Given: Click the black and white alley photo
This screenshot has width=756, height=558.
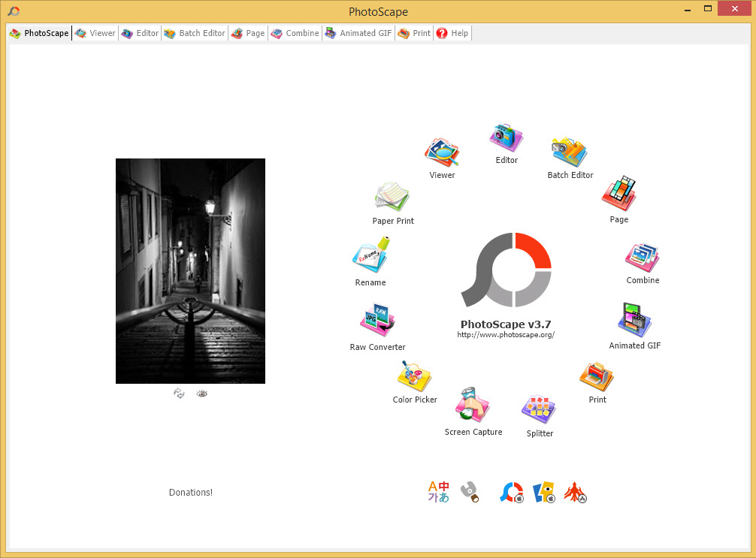Looking at the screenshot, I should pos(190,271).
